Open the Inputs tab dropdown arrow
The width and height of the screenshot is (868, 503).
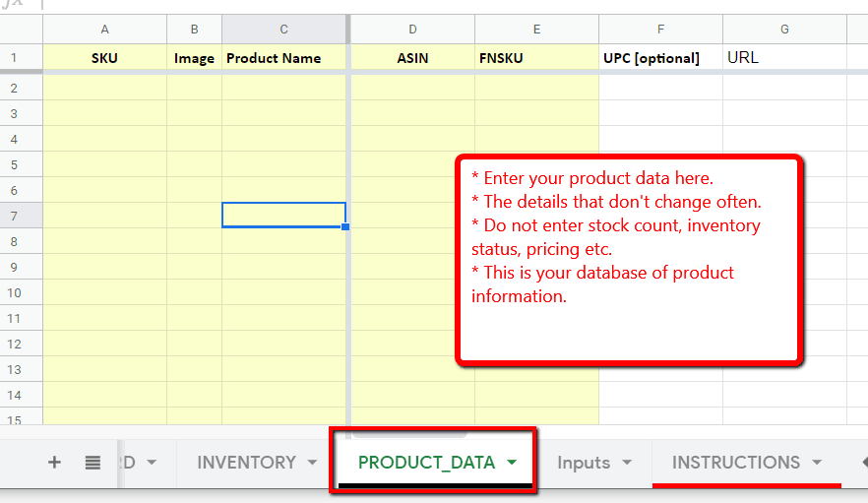[626, 463]
